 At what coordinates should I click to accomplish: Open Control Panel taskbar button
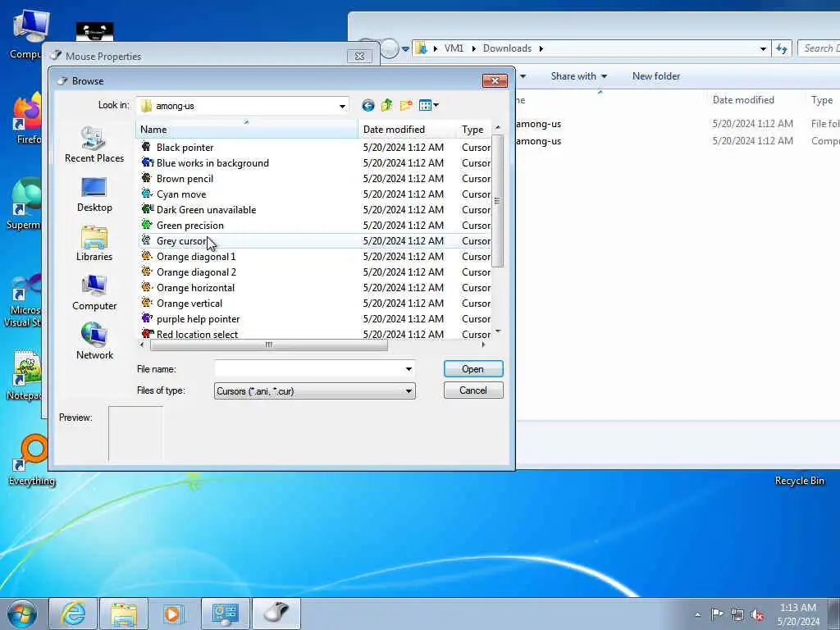225,614
